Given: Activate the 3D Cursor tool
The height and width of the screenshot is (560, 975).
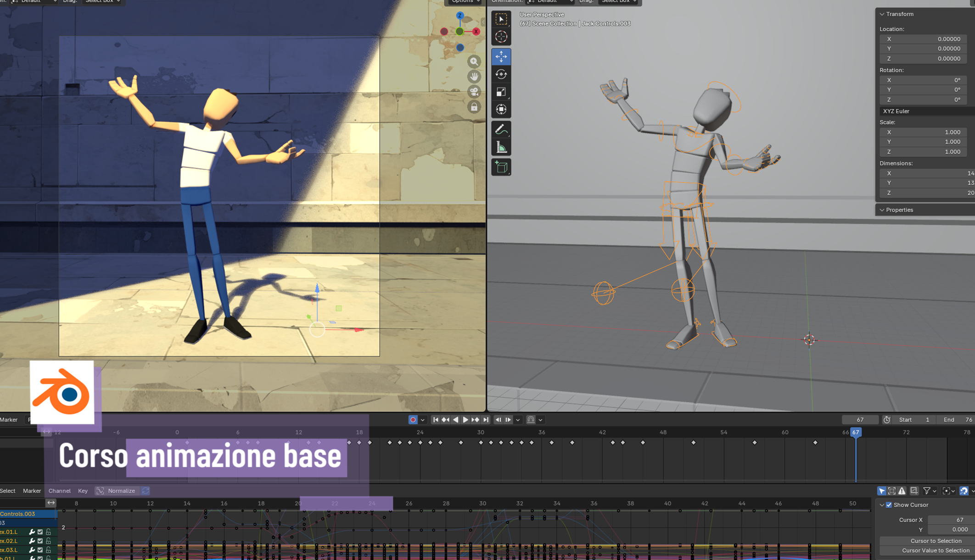Looking at the screenshot, I should [x=501, y=37].
